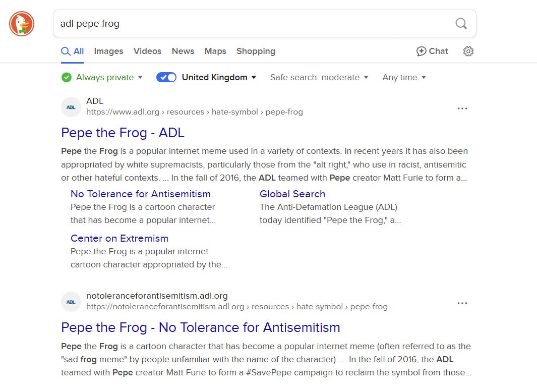The image size is (537, 392).
Task: Click the ADL favicon beside notoleranceforantisemitism.adl.org
Action: 71,302
